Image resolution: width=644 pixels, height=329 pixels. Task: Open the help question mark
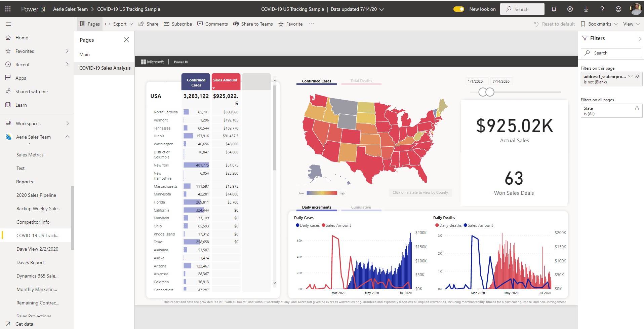click(602, 9)
